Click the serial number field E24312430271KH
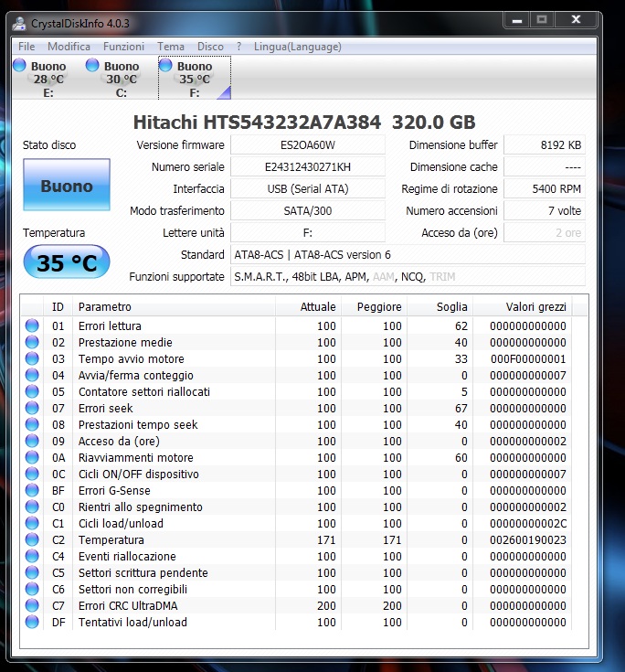The width and height of the screenshot is (625, 672). coord(308,166)
